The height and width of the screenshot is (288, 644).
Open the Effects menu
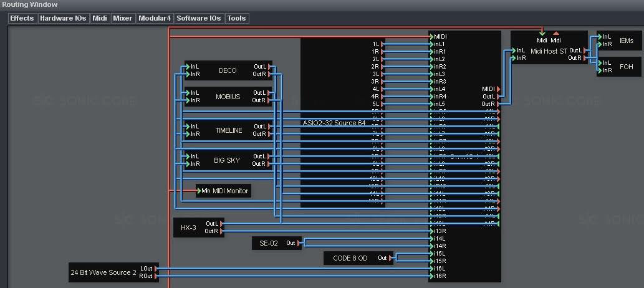pos(22,19)
